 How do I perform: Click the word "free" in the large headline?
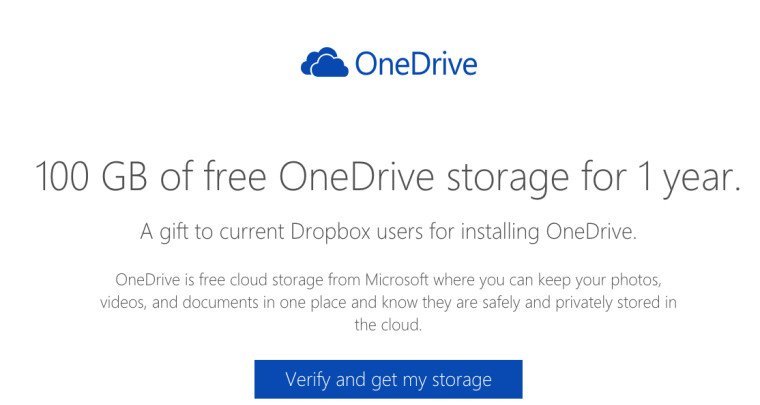(x=234, y=175)
